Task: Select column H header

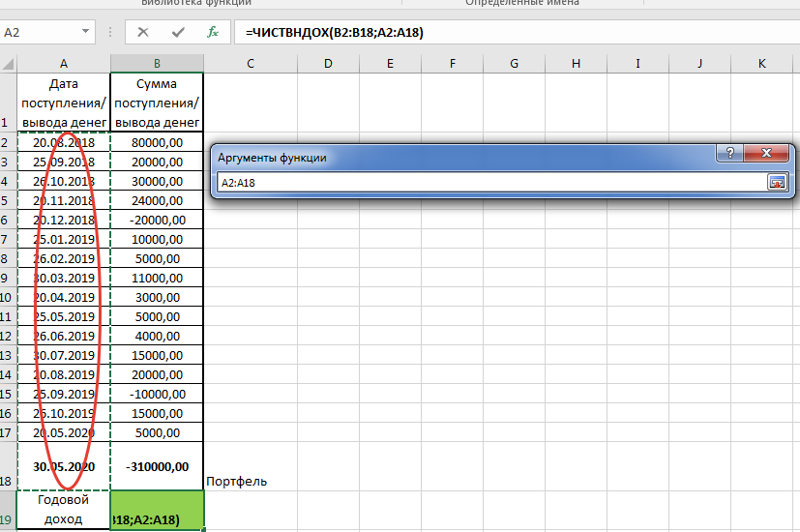Action: click(x=576, y=64)
